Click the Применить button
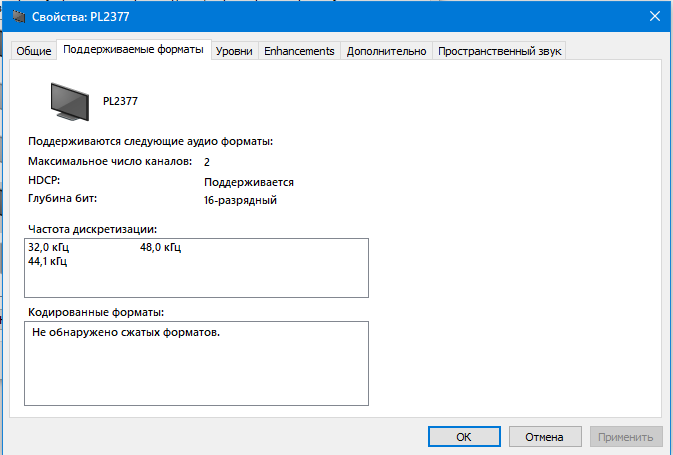The height and width of the screenshot is (455, 673). [x=626, y=437]
